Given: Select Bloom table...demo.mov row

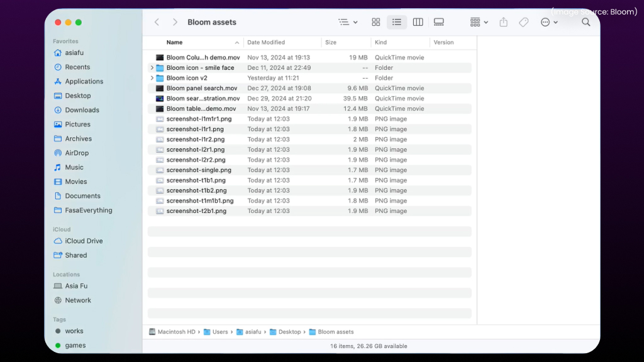Looking at the screenshot, I should [309, 109].
